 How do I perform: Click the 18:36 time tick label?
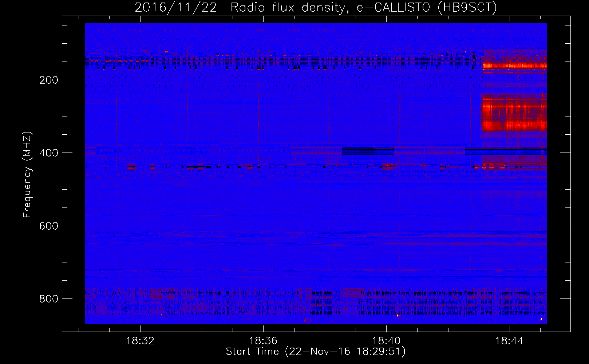[x=263, y=341]
